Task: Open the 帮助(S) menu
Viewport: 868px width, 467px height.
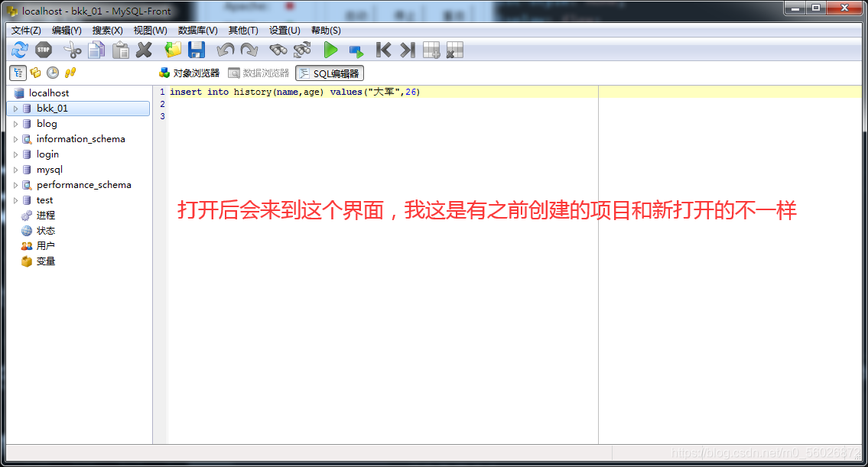Action: coord(326,31)
